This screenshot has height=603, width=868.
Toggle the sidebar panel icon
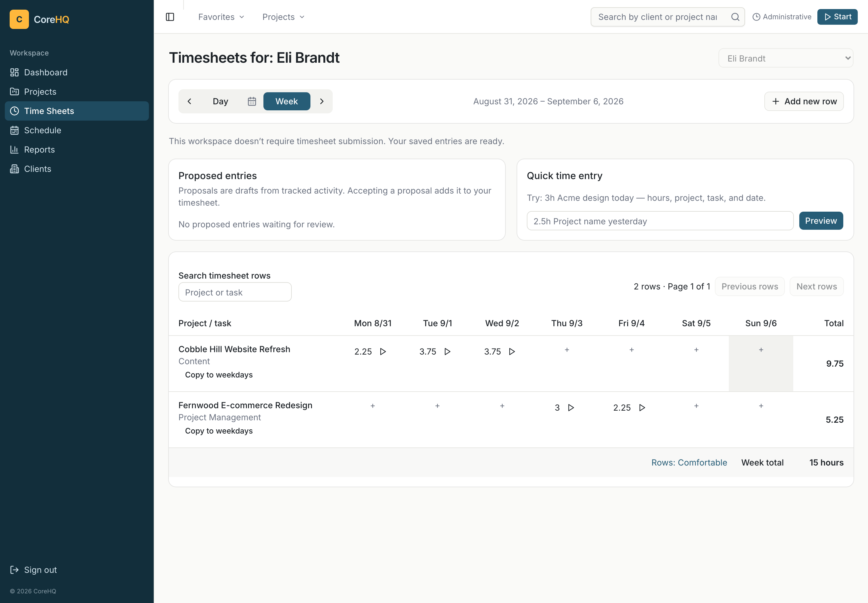coord(170,17)
